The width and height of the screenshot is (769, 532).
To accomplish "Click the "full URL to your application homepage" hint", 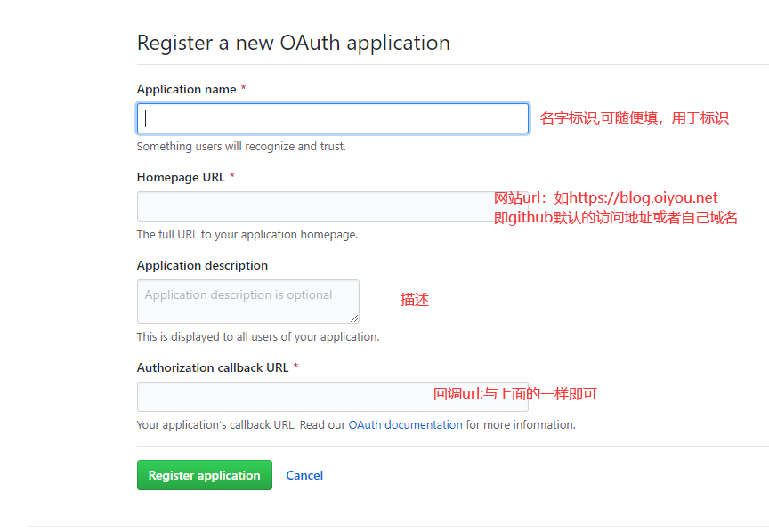I will pos(247,235).
